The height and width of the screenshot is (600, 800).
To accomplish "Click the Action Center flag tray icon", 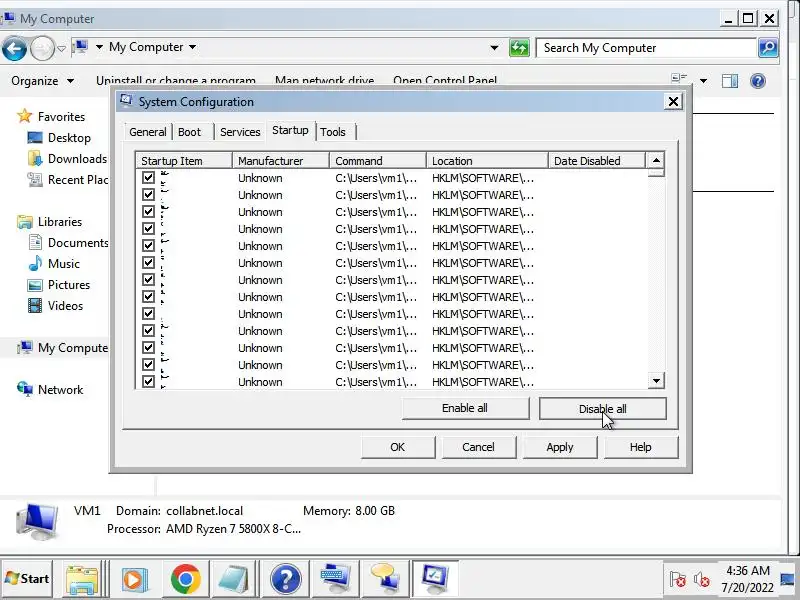I will [x=678, y=579].
